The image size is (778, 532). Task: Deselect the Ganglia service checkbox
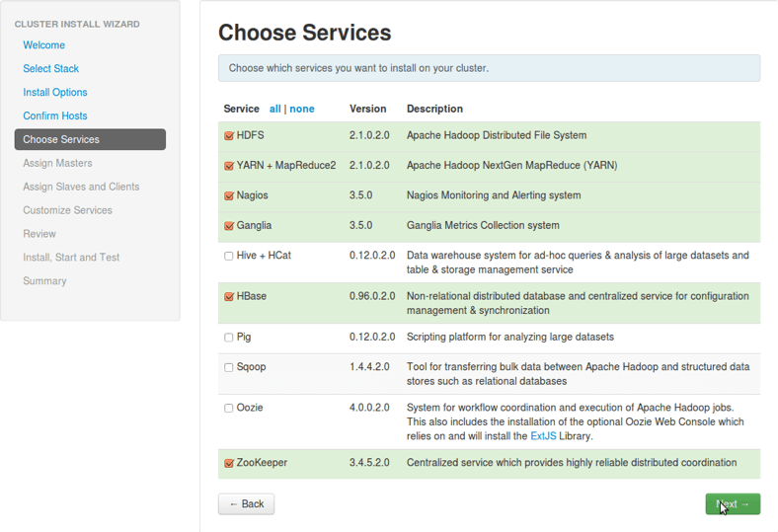coord(229,226)
